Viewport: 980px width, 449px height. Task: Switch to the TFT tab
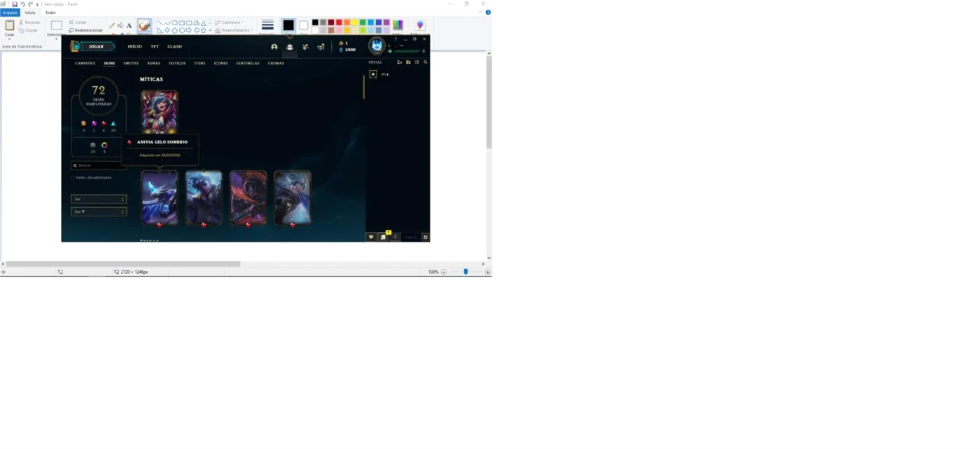[155, 46]
